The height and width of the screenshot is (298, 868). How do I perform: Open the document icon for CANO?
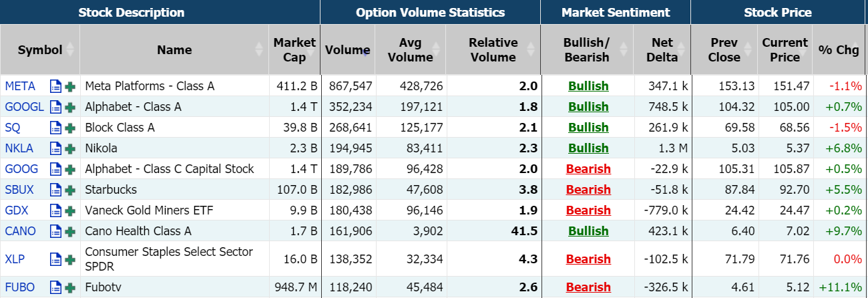(x=56, y=231)
